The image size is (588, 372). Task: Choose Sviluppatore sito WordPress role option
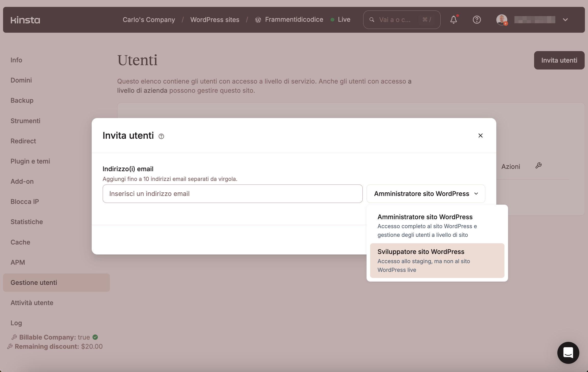pos(437,260)
